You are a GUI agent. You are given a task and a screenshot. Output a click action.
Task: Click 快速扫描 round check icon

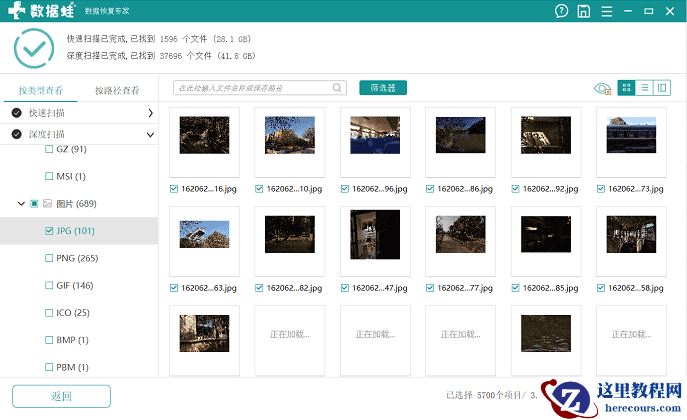pos(17,113)
